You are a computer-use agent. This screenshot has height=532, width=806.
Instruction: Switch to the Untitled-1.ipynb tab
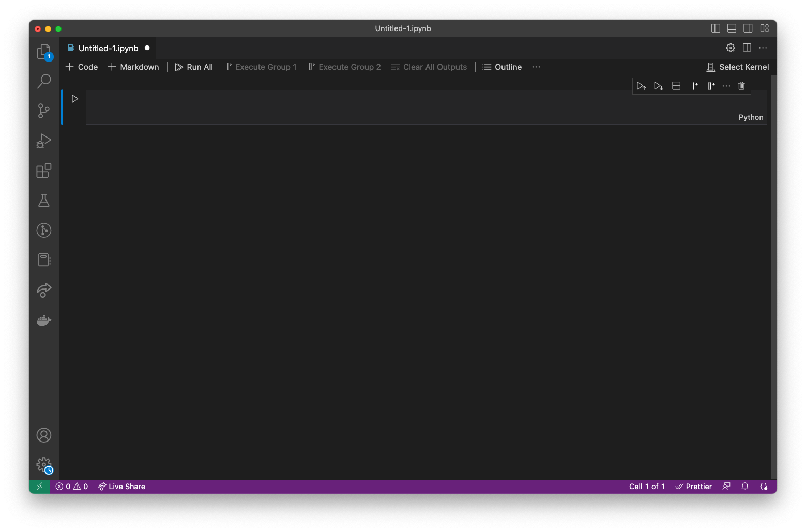pos(108,48)
